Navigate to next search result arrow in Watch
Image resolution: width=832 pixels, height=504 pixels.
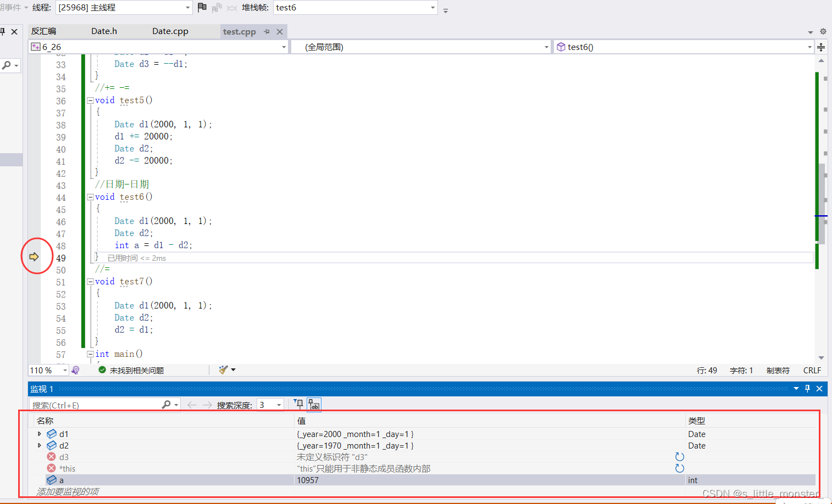207,405
